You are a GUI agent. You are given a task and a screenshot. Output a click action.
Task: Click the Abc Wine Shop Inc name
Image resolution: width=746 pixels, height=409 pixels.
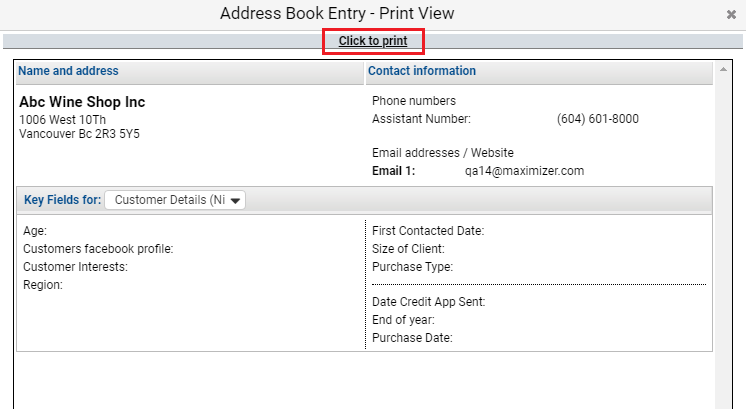click(x=82, y=102)
